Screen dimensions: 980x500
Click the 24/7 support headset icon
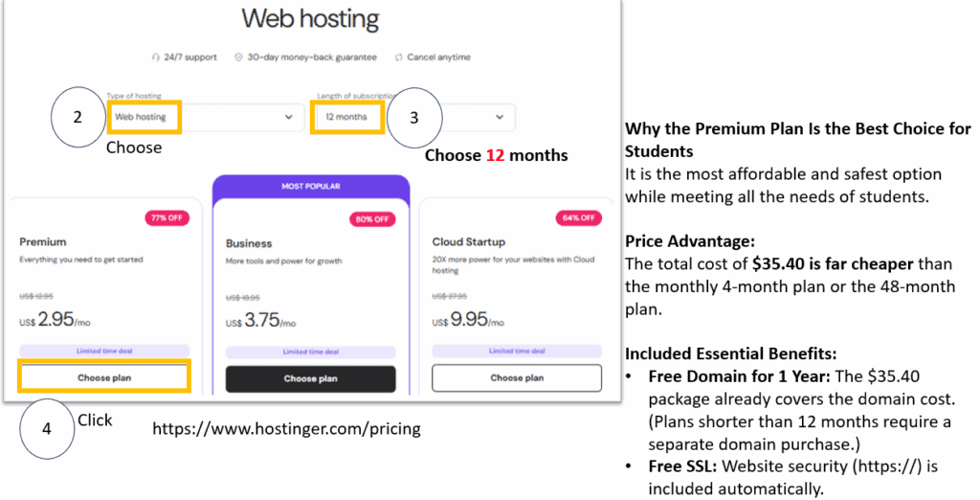tap(155, 57)
